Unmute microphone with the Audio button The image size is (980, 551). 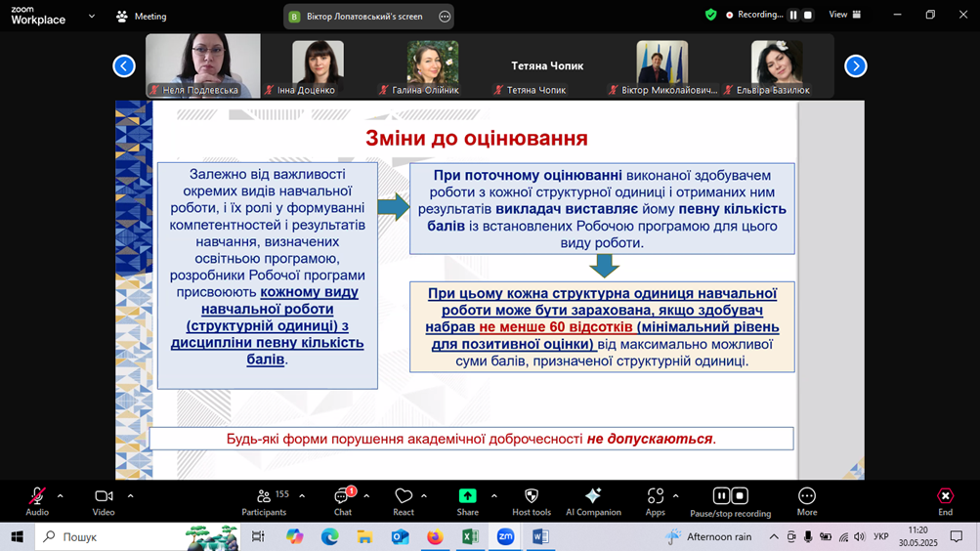coord(37,501)
